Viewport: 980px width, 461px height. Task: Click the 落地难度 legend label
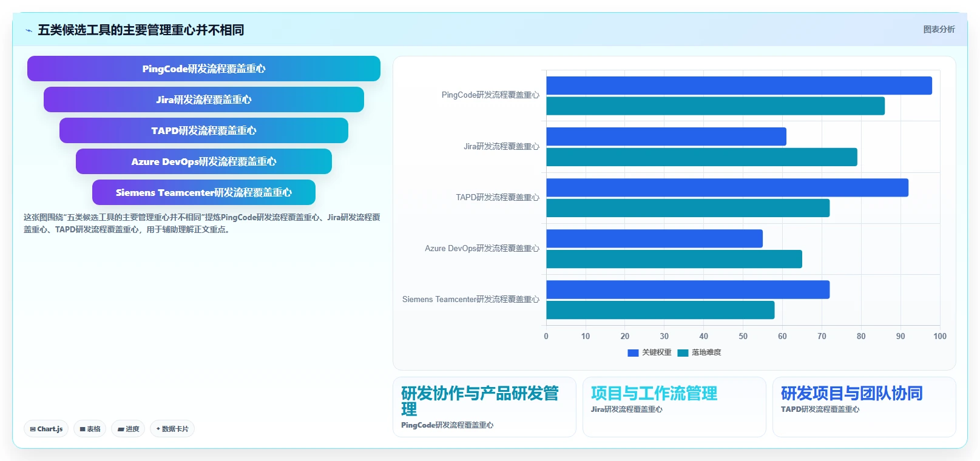point(706,352)
